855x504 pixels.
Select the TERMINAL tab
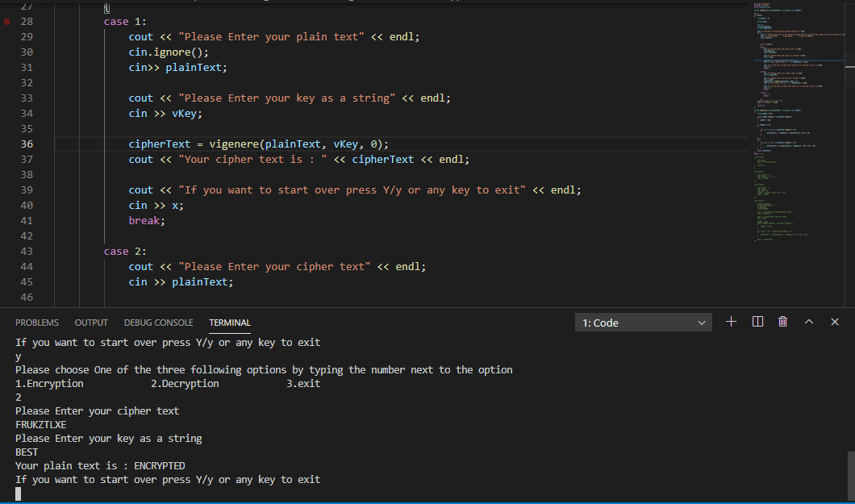[230, 323]
